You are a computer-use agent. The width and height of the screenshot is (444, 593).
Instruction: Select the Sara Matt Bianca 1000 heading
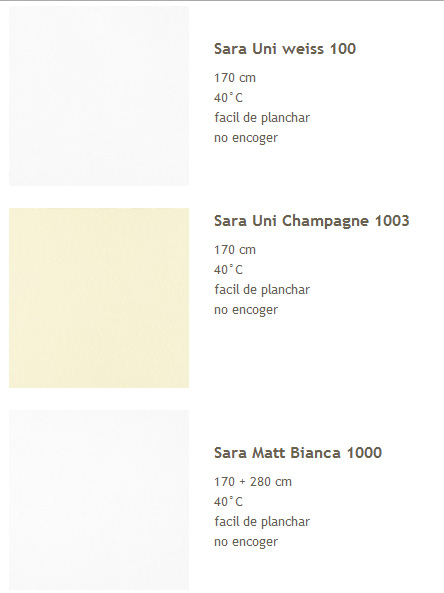298,453
